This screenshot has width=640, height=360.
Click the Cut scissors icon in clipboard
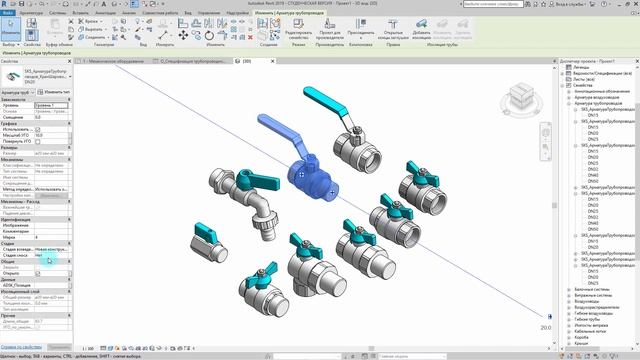click(71, 21)
